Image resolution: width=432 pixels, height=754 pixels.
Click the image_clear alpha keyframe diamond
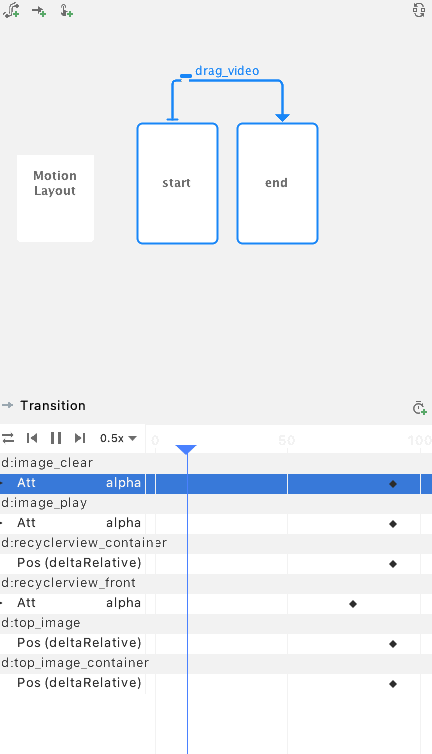pos(393,484)
